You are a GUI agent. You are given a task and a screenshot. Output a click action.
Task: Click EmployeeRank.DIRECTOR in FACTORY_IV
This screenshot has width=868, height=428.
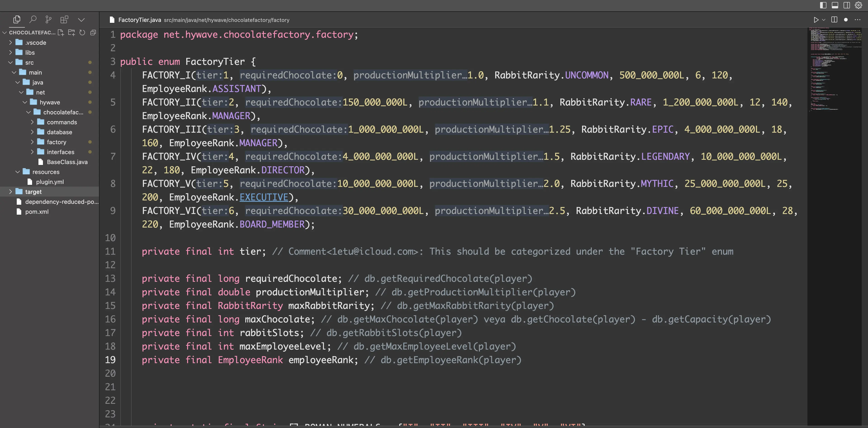coord(248,170)
